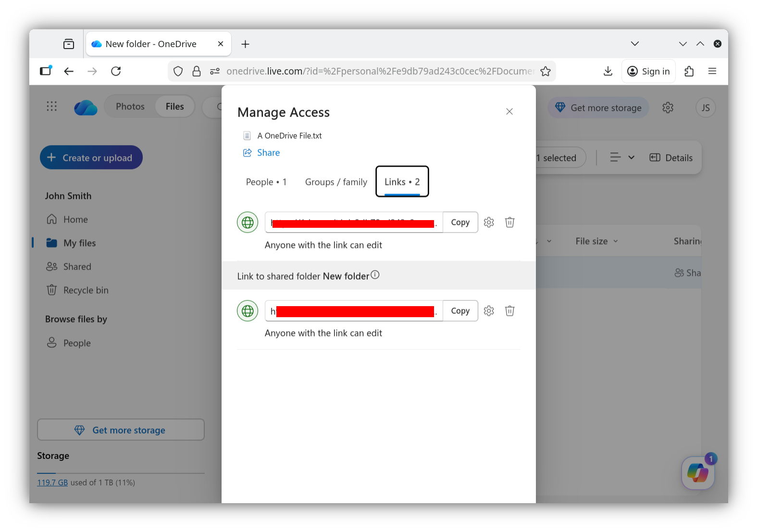Open the Copilot floating button
This screenshot has height=532, width=757.
pos(698,472)
